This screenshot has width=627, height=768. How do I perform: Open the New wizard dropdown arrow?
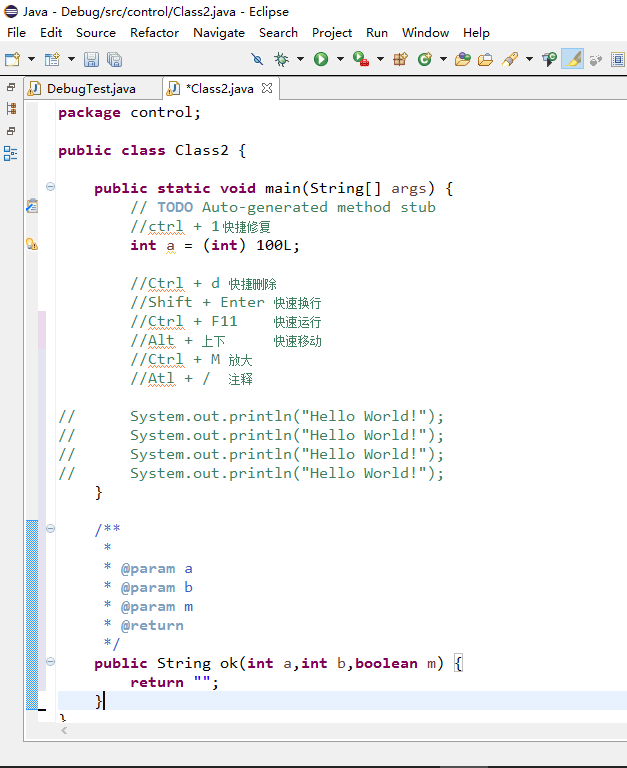[x=31, y=59]
